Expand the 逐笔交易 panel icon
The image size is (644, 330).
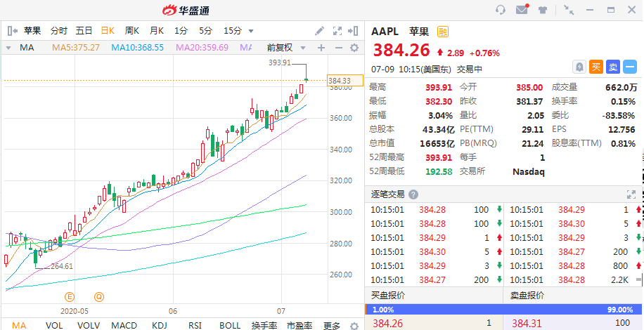point(631,194)
